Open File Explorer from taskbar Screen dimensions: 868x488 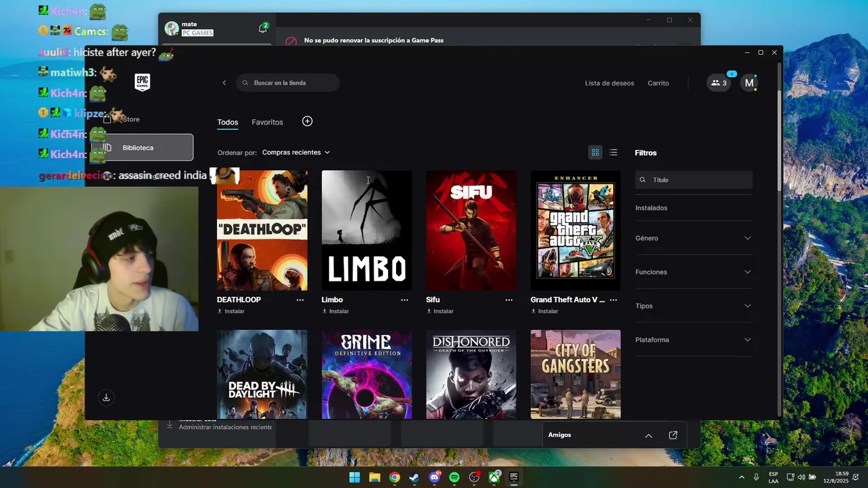[374, 477]
